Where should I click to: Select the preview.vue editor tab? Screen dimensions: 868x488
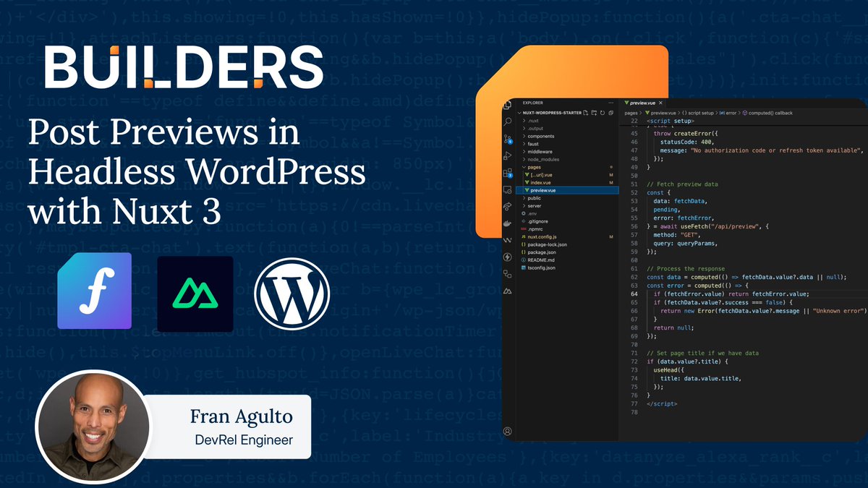click(642, 103)
